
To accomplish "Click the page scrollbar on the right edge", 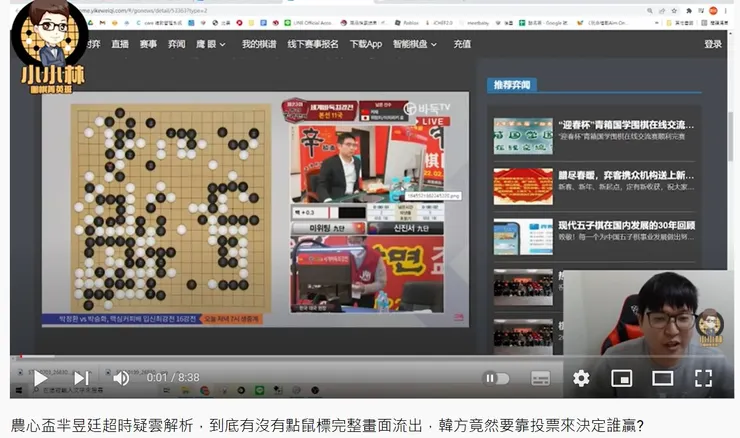I will 731,137.
